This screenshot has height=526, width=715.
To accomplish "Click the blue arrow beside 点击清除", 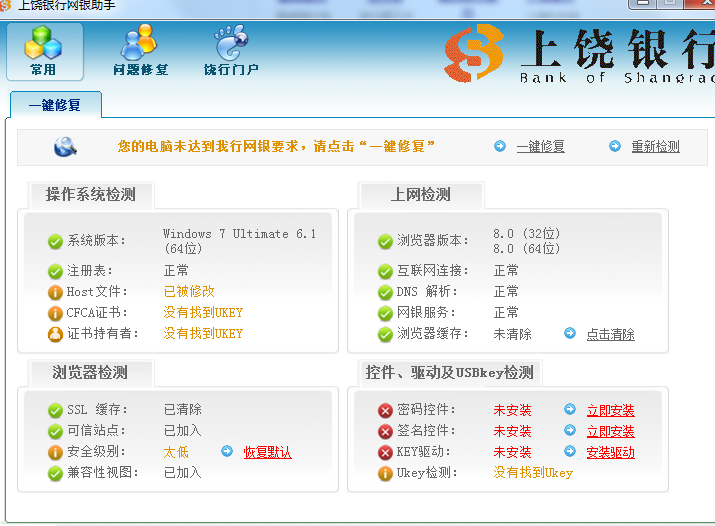I will (x=570, y=333).
